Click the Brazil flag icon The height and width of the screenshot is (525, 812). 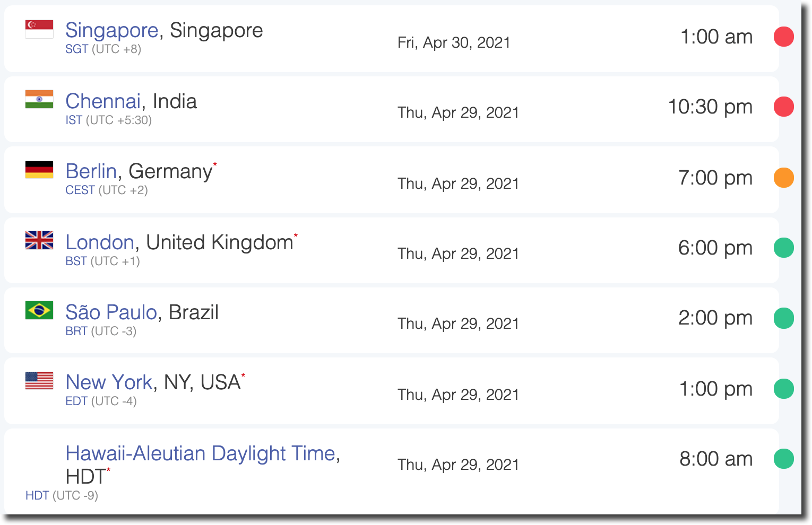(39, 310)
